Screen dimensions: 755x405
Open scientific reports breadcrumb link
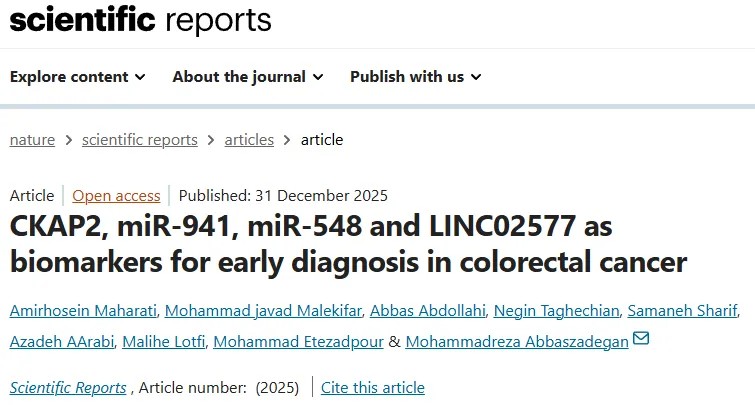[139, 140]
